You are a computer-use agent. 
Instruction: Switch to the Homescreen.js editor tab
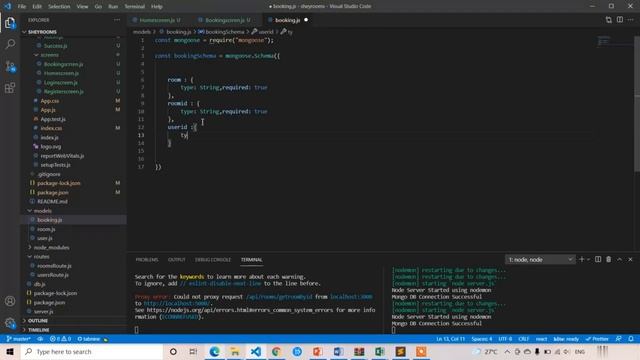pyautogui.click(x=157, y=20)
